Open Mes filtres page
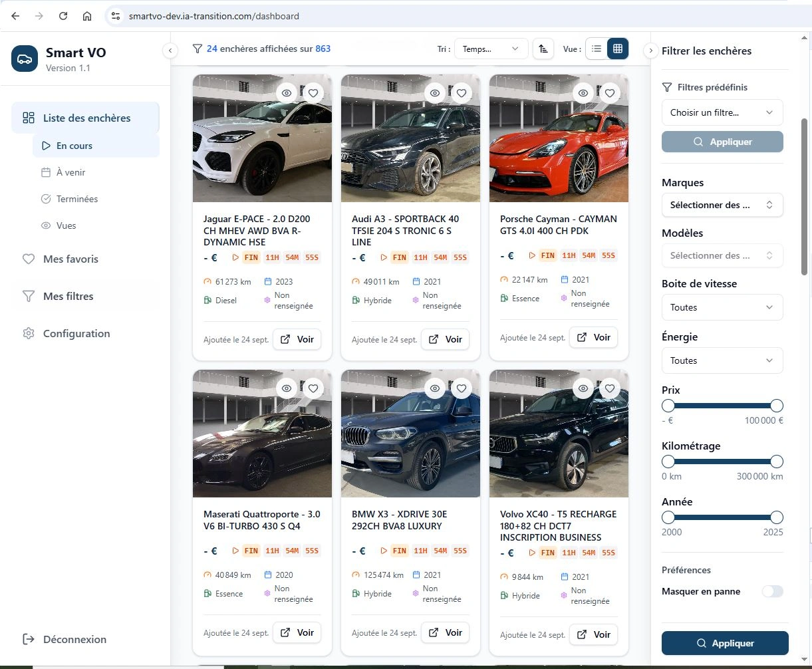Viewport: 812px width, 669px height. coord(85,296)
